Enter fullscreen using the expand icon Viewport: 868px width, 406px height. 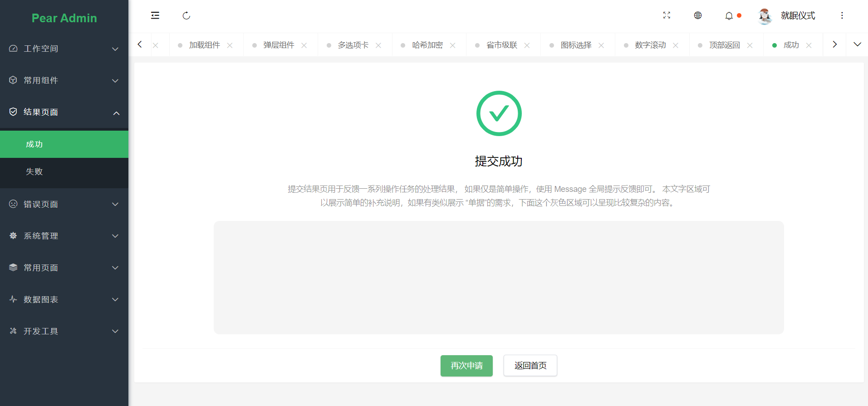[667, 15]
